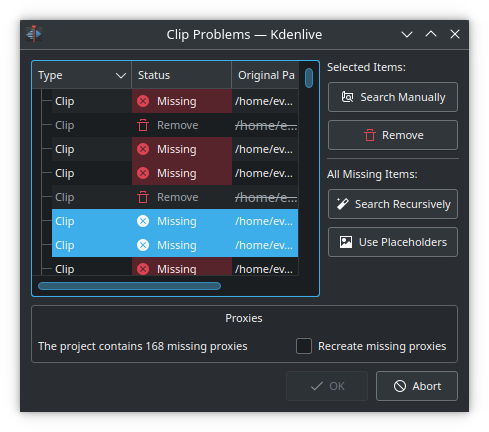Click the window minimize chevron button
This screenshot has height=432, width=489.
407,34
